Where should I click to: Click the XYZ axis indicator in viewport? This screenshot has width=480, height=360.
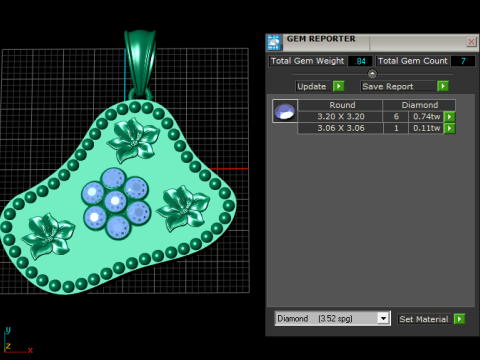(x=17, y=341)
